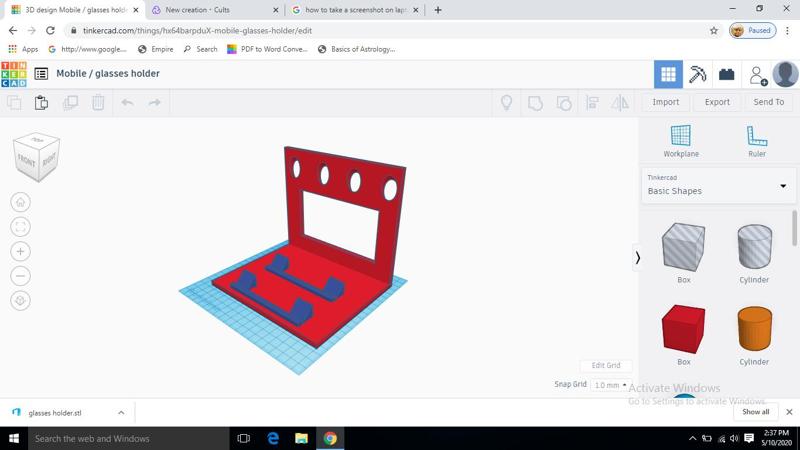
Task: Open the PDF to Word Converter bookmark
Action: (267, 49)
